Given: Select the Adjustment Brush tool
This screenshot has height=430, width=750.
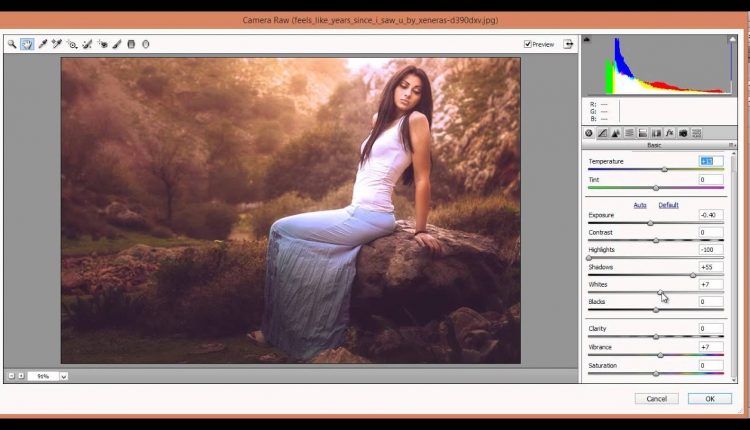Looking at the screenshot, I should click(x=117, y=44).
